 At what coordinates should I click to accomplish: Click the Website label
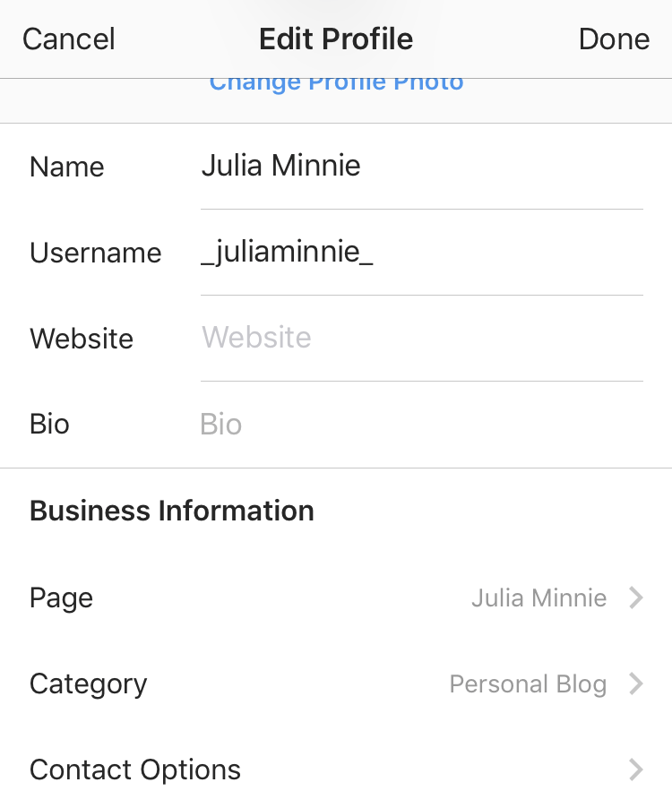point(82,340)
